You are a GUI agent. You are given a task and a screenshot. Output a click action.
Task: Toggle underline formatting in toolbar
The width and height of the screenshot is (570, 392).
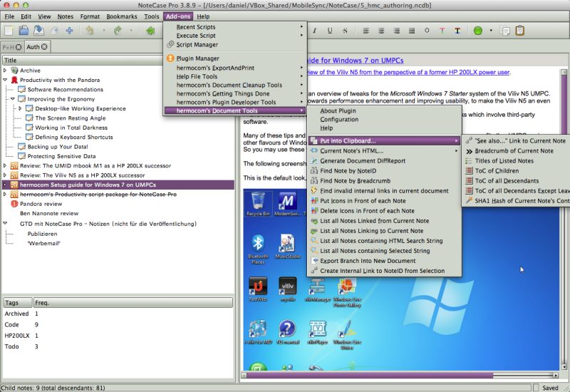tap(329, 31)
